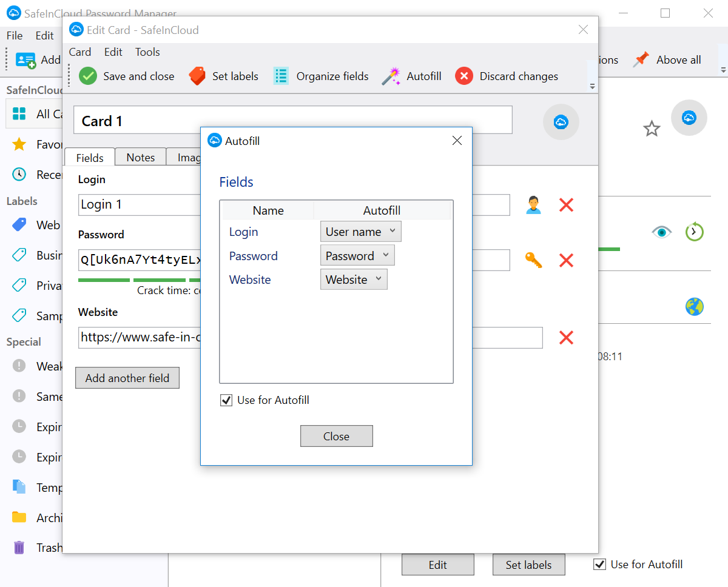The height and width of the screenshot is (587, 728).
Task: Open the User name autofill dropdown for Login
Action: 360,232
